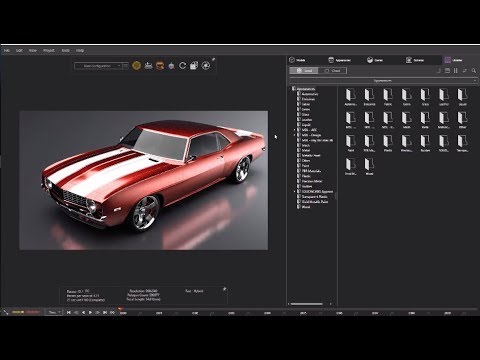Open the Wood folder thumbnail
The height and width of the screenshot is (360, 480).
369,166
